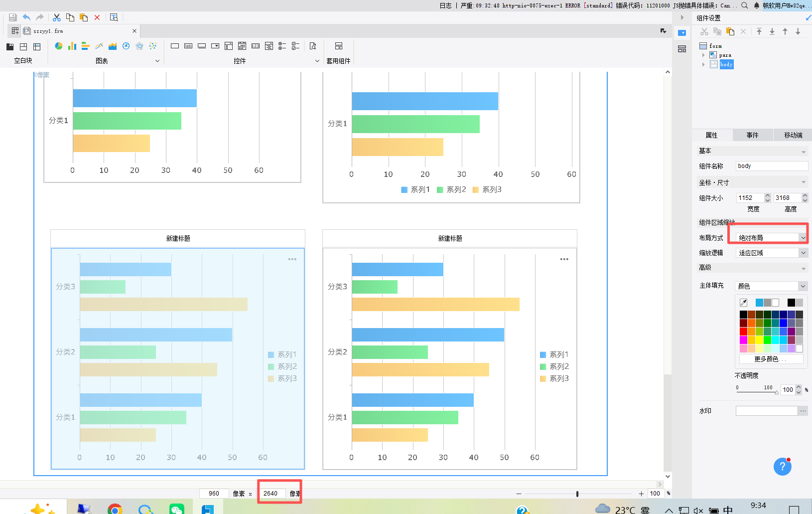This screenshot has height=514, width=812.
Task: Open the watermark settings ellipsis button
Action: pyautogui.click(x=803, y=411)
